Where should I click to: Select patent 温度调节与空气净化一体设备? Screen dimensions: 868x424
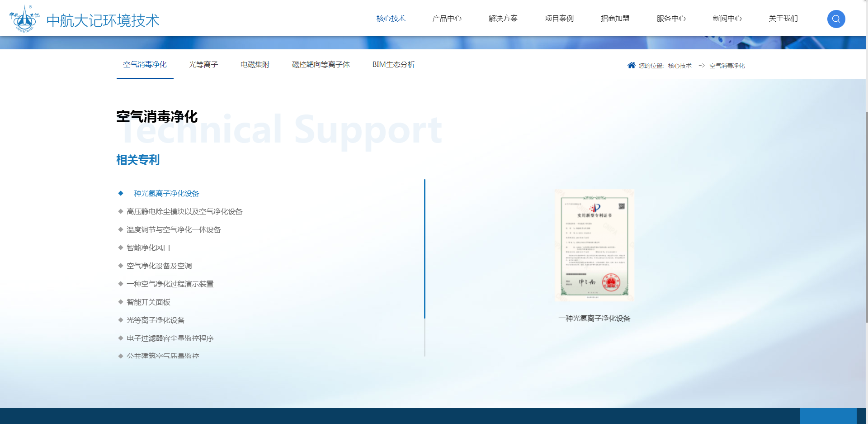click(x=174, y=230)
